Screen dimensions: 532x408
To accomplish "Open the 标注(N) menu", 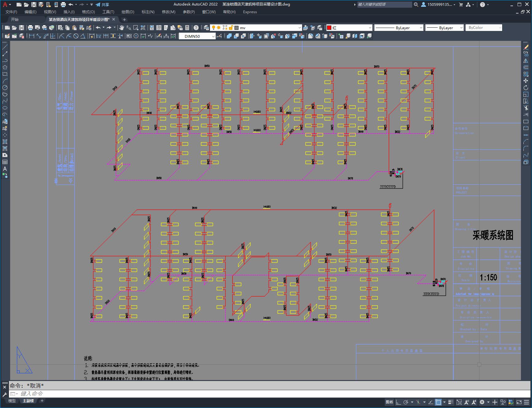I will [x=148, y=12].
